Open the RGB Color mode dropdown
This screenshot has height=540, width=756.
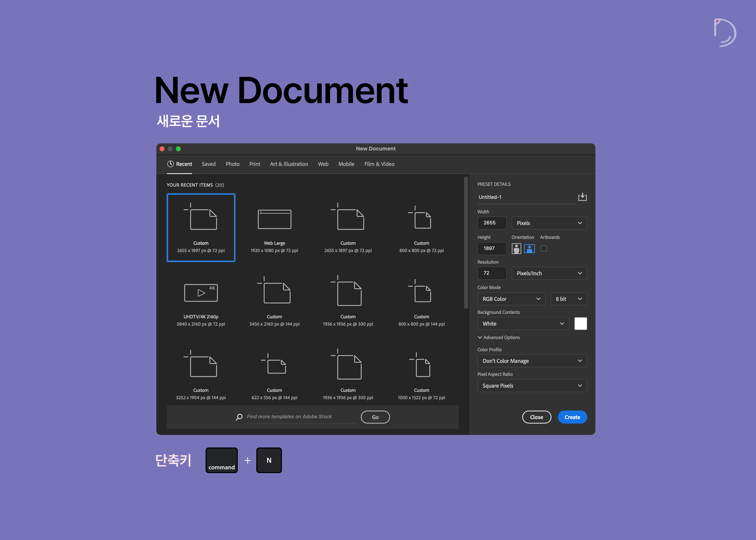(511, 299)
